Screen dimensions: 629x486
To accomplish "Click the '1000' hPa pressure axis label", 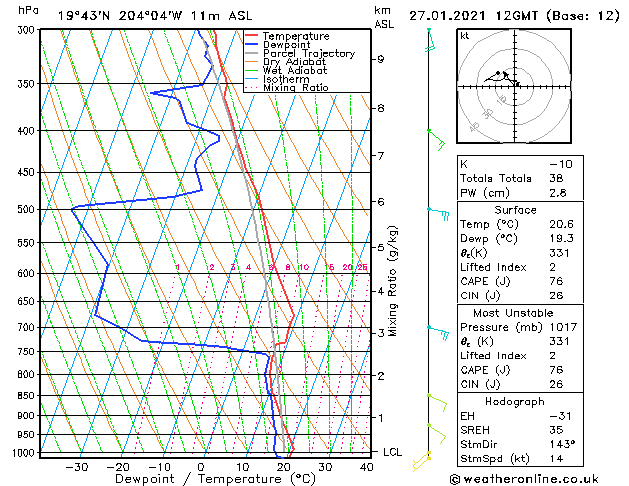I will 24,453.
